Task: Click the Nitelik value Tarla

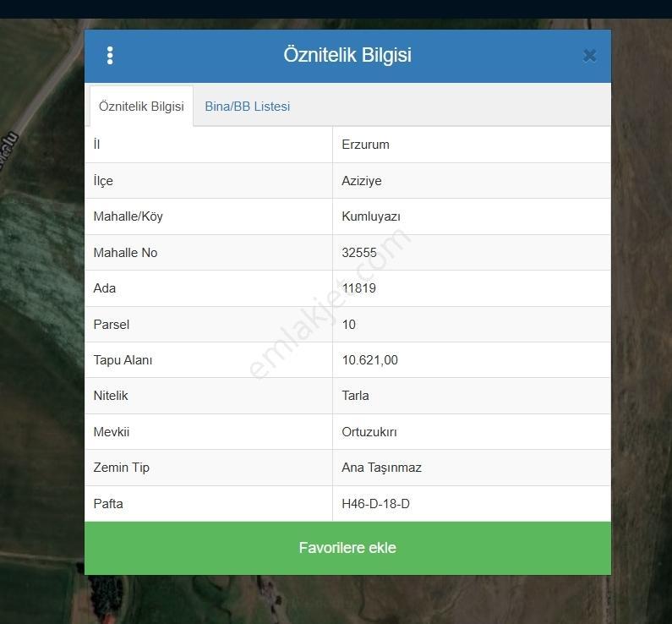Action: tap(355, 396)
